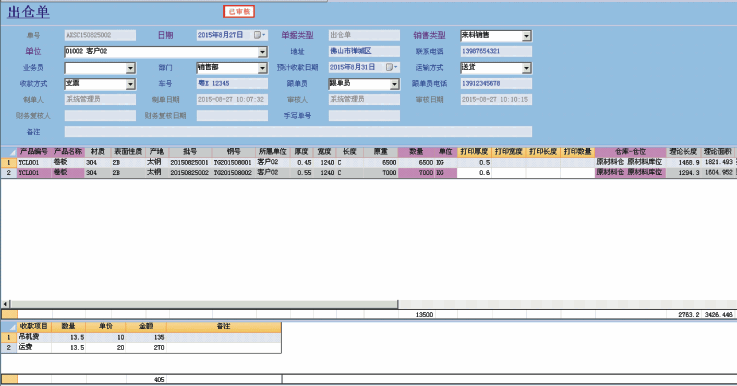The width and height of the screenshot is (737, 386).
Task: Click the 单据类型 field
Action: [x=364, y=35]
